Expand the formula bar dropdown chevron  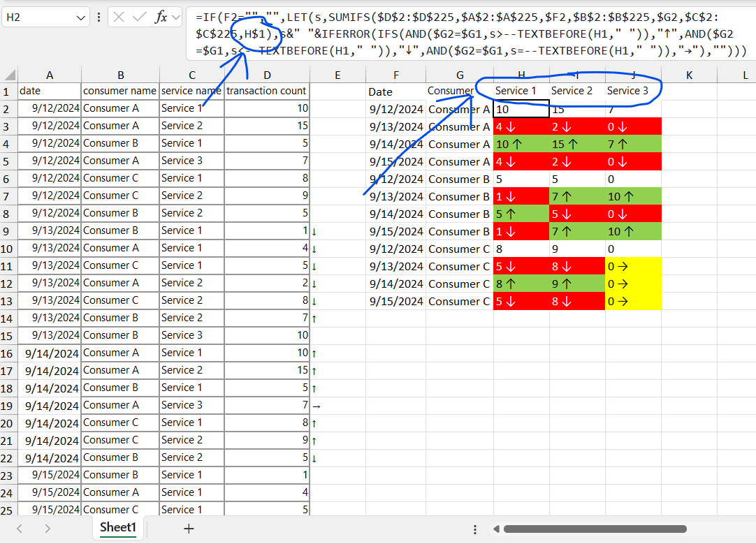(x=176, y=18)
